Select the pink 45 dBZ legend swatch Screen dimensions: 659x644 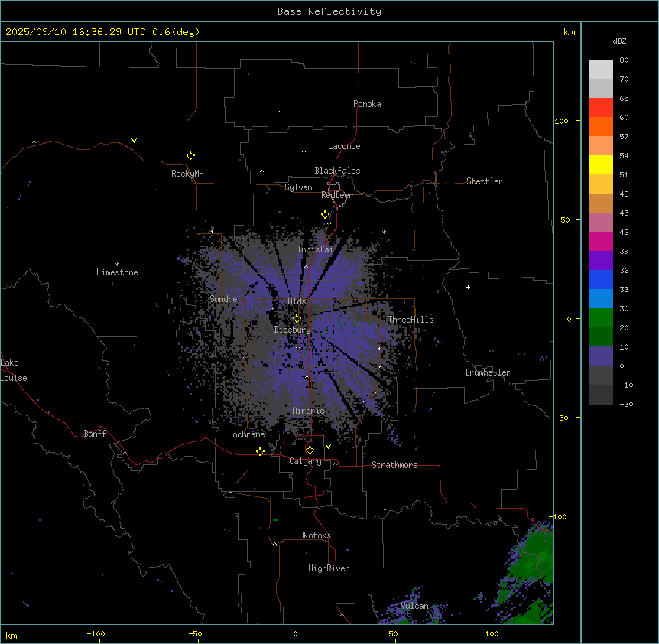click(601, 223)
